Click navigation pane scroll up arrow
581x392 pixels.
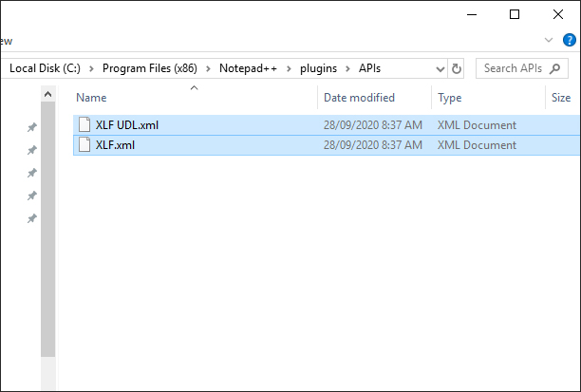coord(47,94)
